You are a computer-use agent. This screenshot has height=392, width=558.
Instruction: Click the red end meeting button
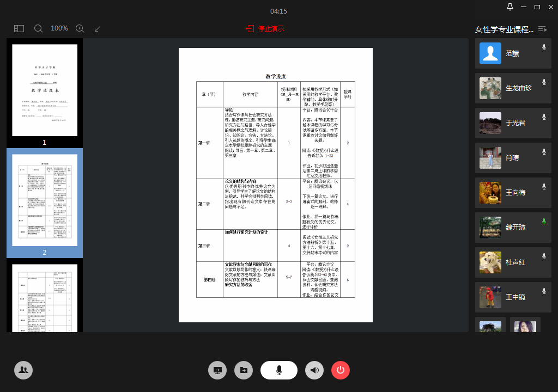pyautogui.click(x=341, y=370)
